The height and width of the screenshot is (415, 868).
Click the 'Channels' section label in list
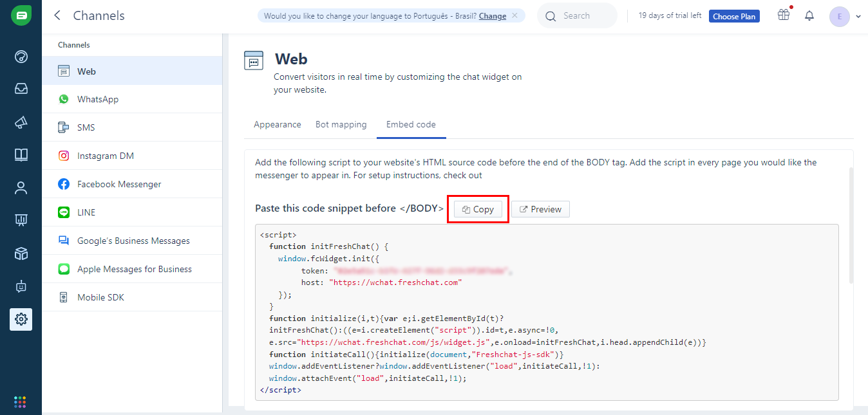point(74,45)
